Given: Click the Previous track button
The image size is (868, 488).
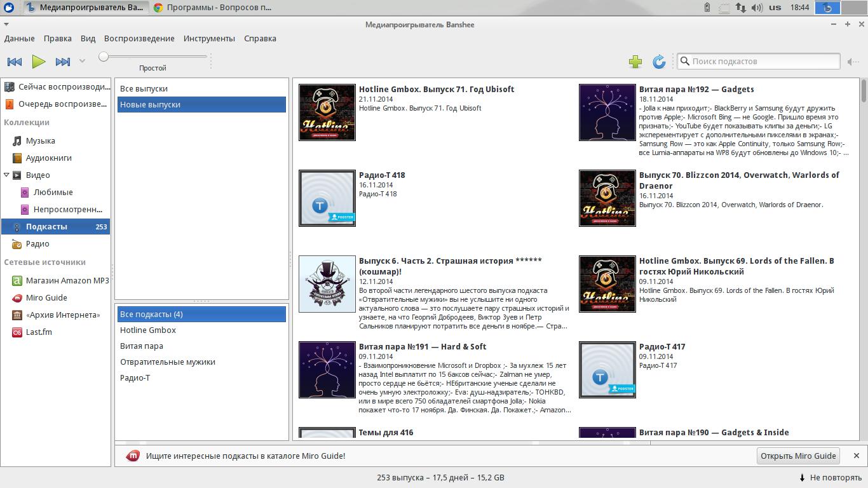Looking at the screenshot, I should pos(14,62).
